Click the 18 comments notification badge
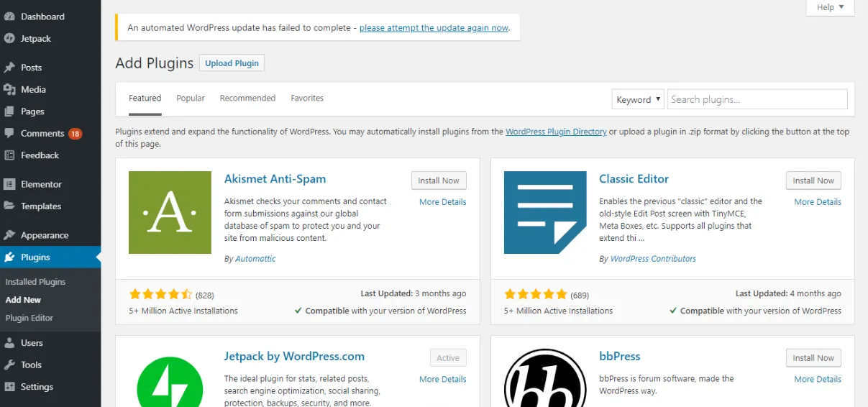Screen dimensions: 868x407 tap(76, 134)
